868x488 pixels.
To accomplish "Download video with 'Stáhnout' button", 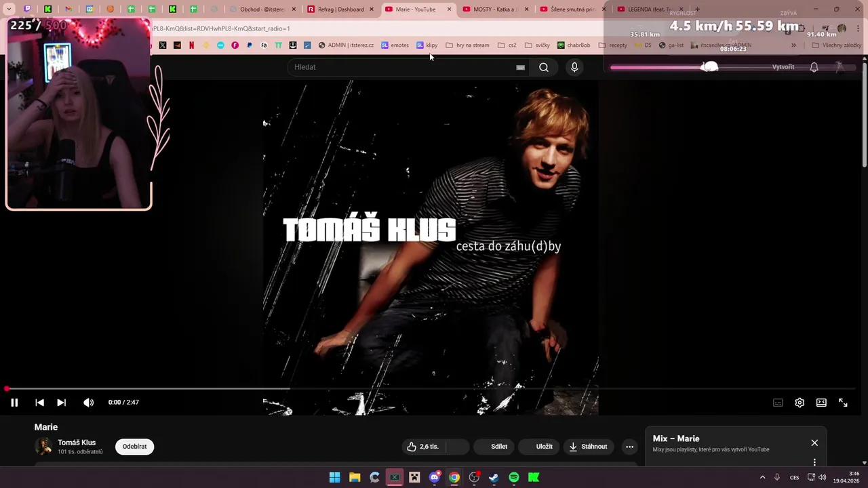I will (588, 447).
